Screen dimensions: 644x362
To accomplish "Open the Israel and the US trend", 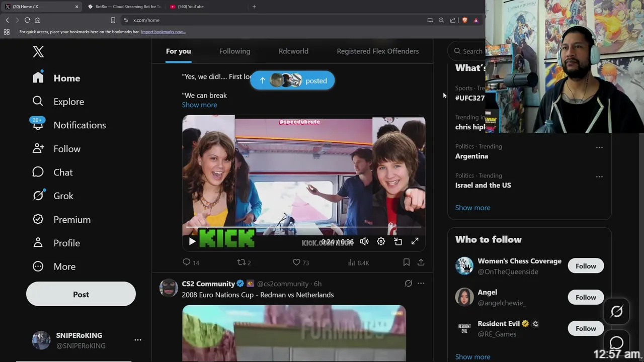I will pyautogui.click(x=483, y=185).
